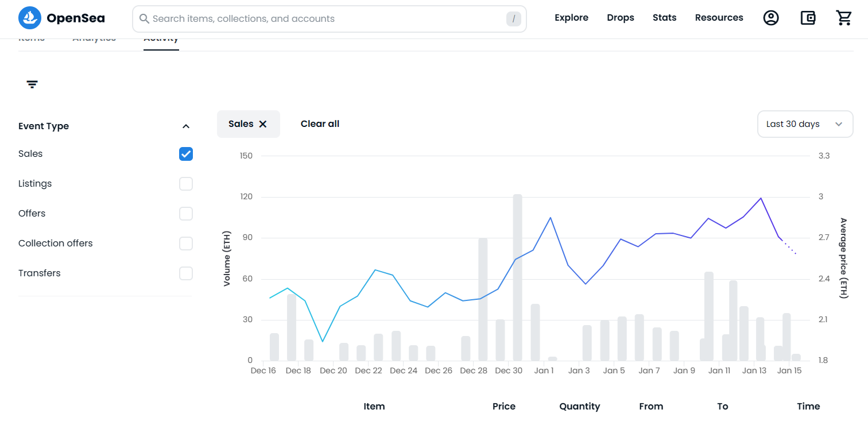Screen dimensions: 868x421
Task: Toggle the filter panel icon
Action: (32, 84)
